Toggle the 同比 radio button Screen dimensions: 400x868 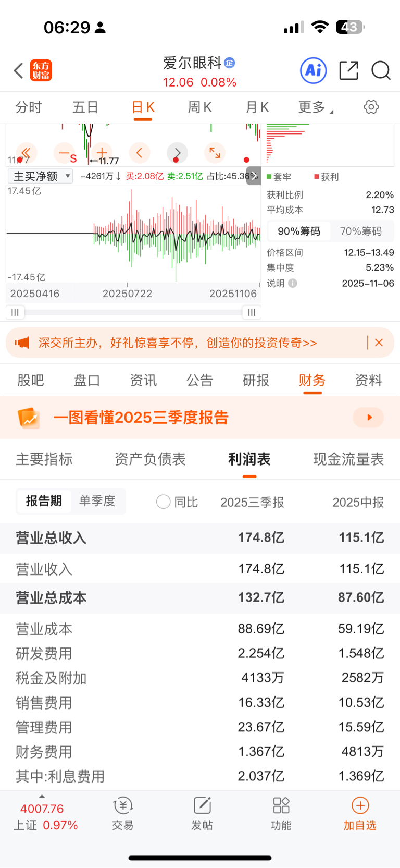point(164,502)
